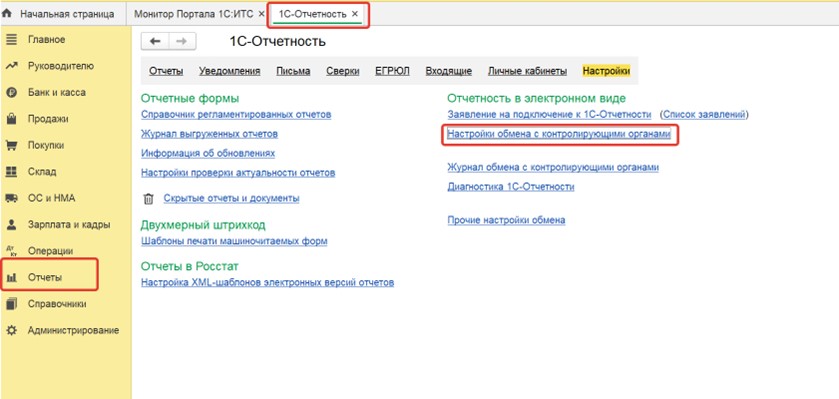The height and width of the screenshot is (399, 839).
Task: Switch to the Монитор Портала 1С:ИТС tab
Action: [195, 14]
